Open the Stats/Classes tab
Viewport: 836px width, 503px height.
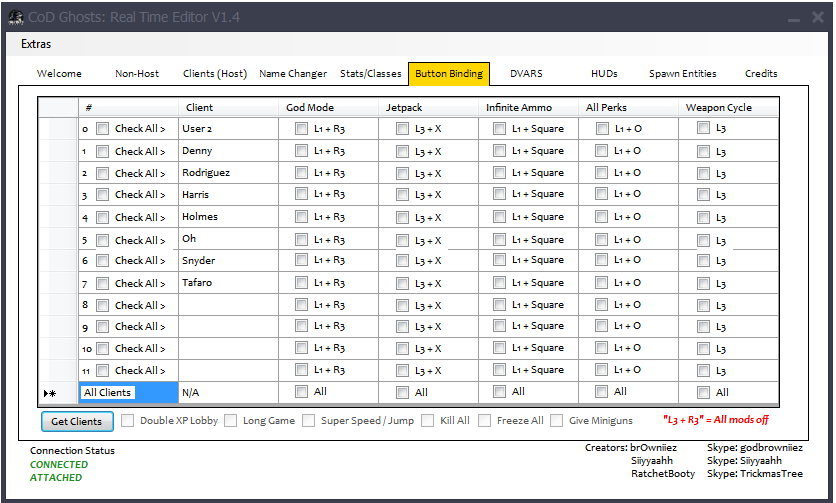coord(371,74)
